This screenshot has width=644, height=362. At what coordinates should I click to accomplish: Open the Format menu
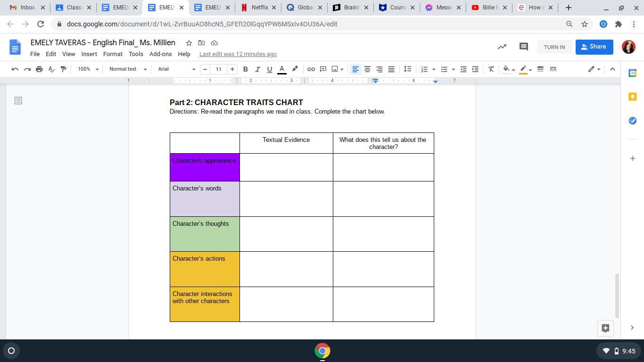coord(113,54)
